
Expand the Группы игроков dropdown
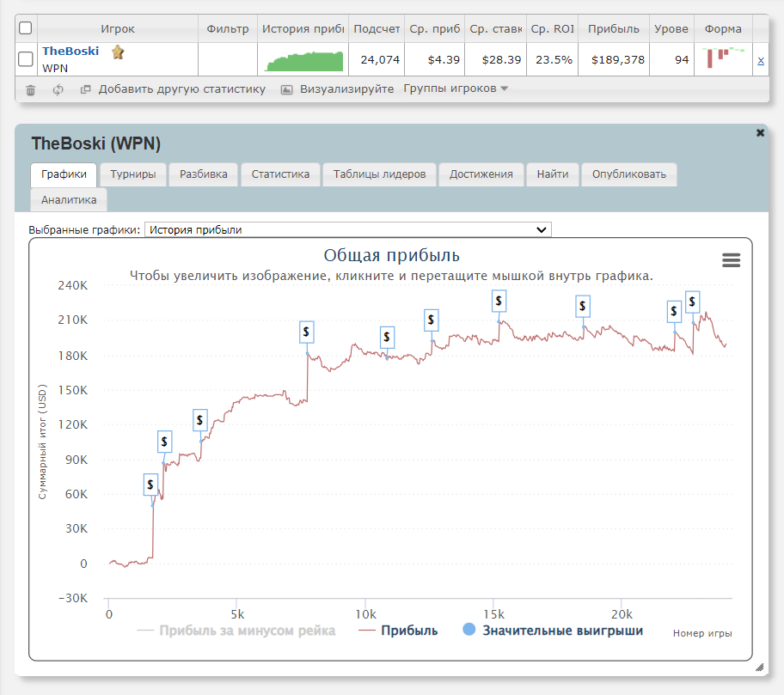pyautogui.click(x=456, y=89)
